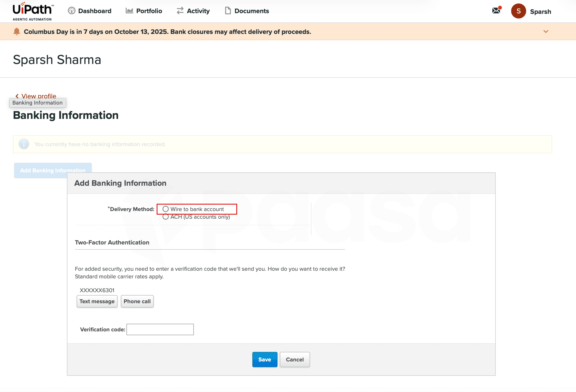Click the blue info icon in notice
The width and height of the screenshot is (576, 392).
point(24,144)
